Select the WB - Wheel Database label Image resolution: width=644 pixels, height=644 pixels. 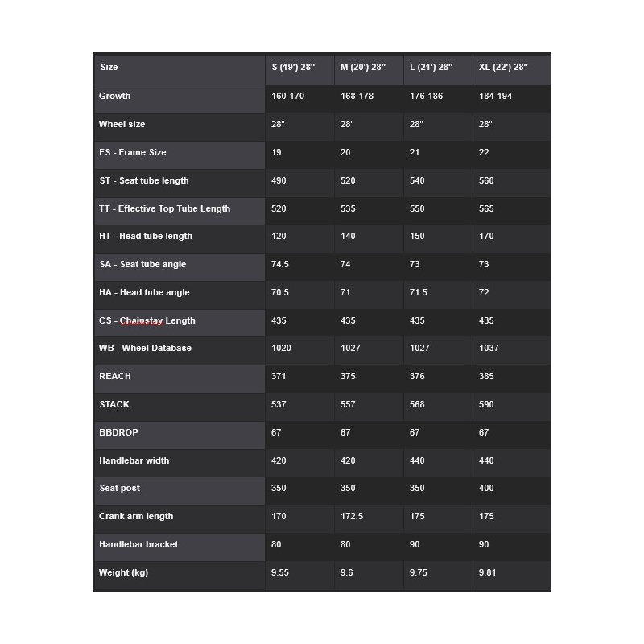(x=145, y=348)
